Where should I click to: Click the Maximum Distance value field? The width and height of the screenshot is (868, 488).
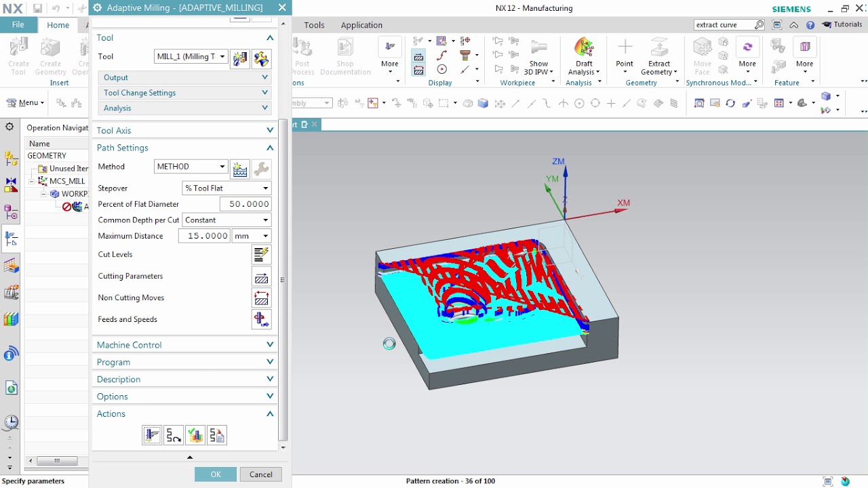tap(203, 236)
